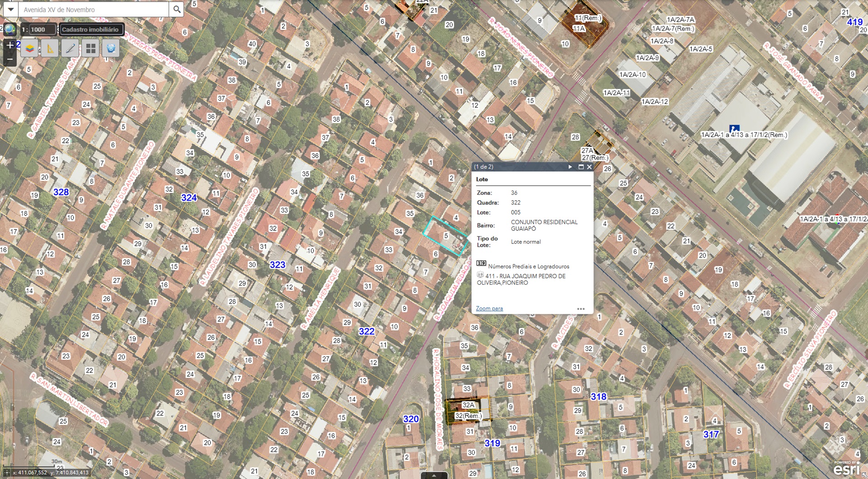Open the layers list widget
Image resolution: width=868 pixels, height=479 pixels.
coord(30,48)
